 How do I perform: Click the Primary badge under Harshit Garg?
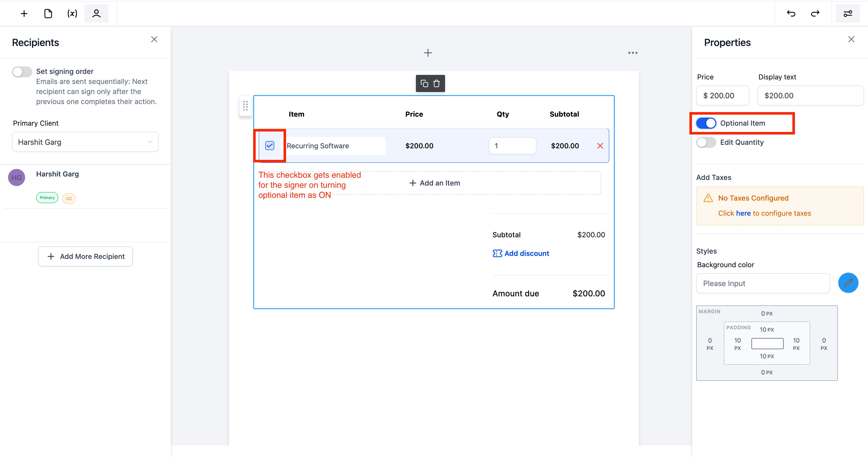point(47,198)
